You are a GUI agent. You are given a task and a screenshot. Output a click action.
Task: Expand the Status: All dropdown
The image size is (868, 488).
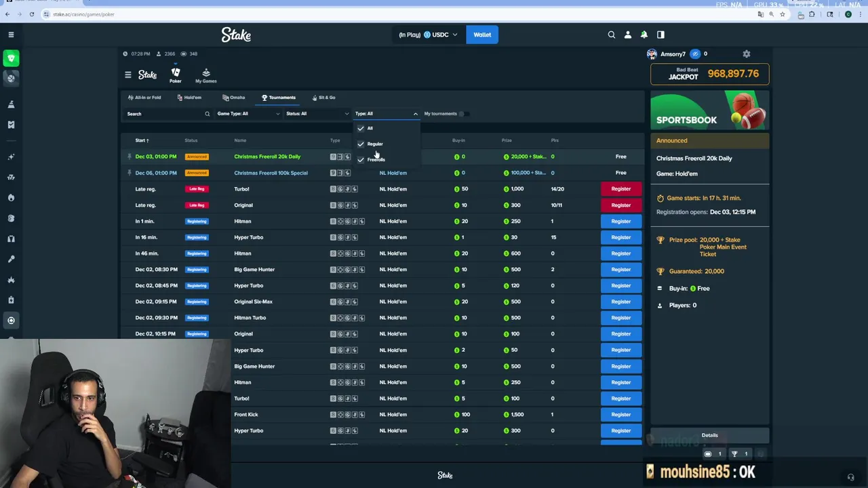click(317, 114)
